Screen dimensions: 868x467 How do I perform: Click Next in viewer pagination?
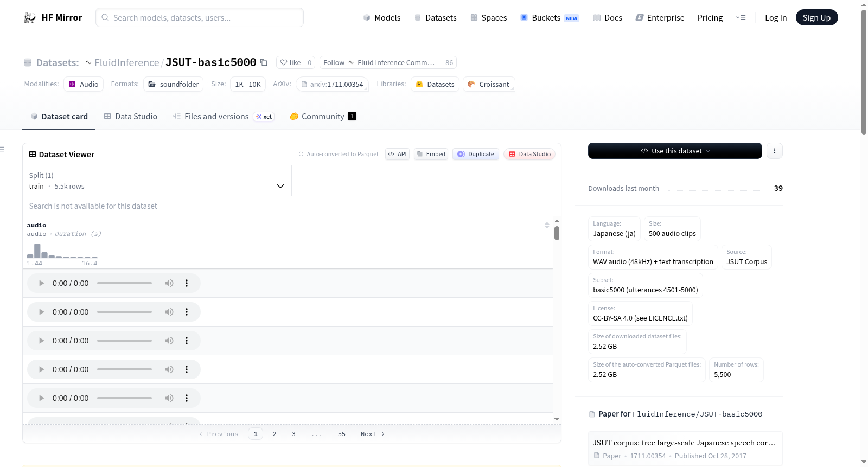373,434
